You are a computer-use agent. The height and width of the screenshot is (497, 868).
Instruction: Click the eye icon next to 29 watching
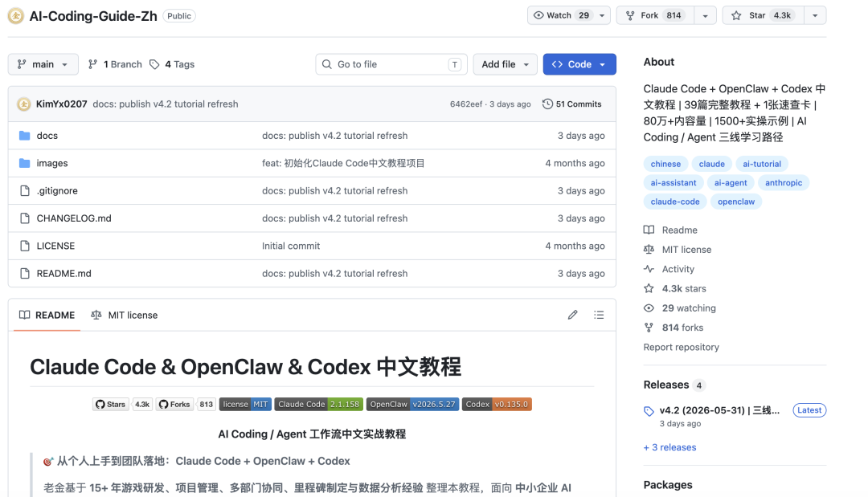click(649, 308)
